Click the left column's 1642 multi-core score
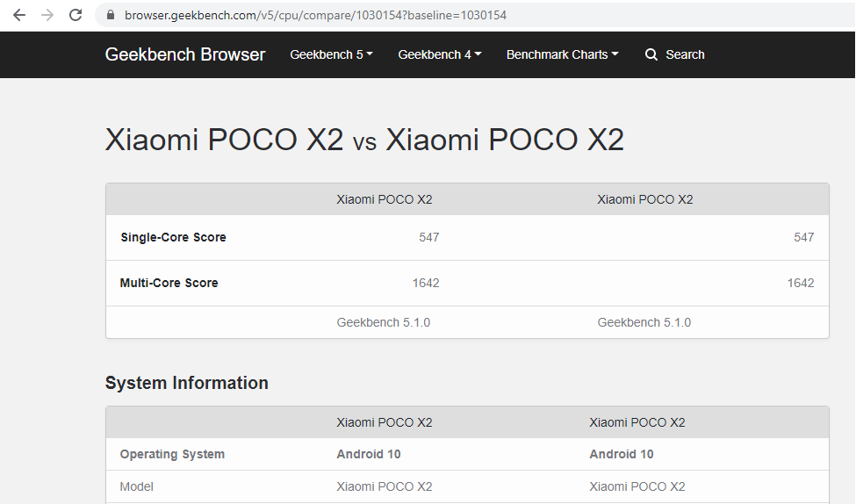The image size is (856, 504). coord(425,283)
